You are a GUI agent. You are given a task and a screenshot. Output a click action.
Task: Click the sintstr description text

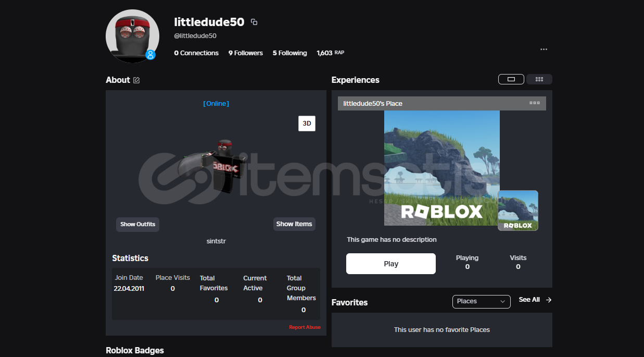216,241
